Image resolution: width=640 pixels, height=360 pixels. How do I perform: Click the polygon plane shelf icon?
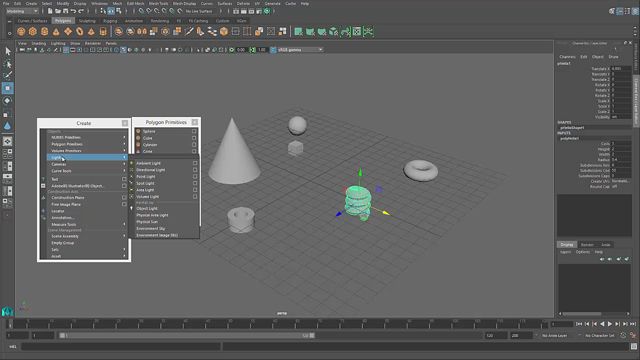(68, 31)
